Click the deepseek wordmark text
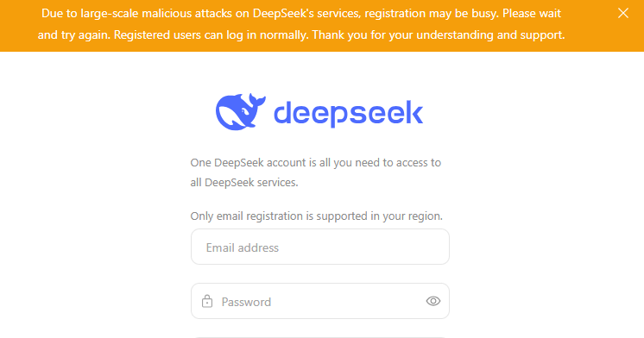Viewport: 644px width, 338px height. pos(348,112)
